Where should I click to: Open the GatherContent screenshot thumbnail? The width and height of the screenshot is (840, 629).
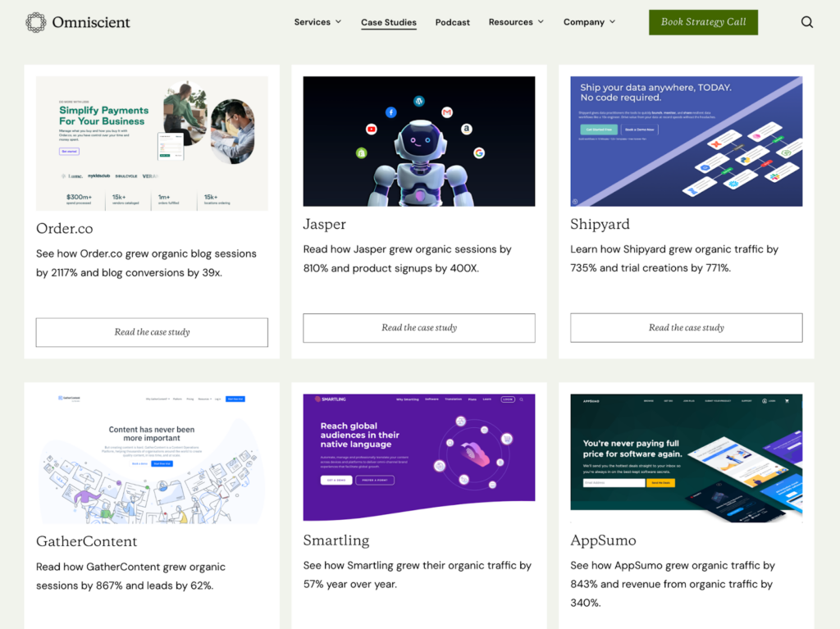click(x=152, y=459)
